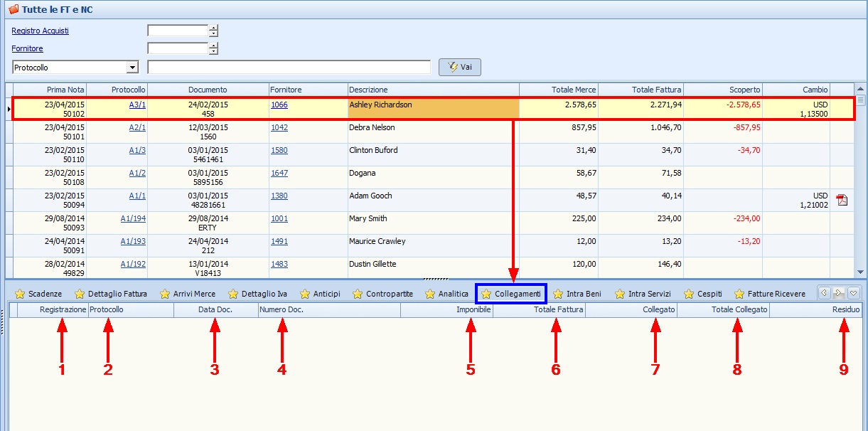The height and width of the screenshot is (431, 868).
Task: Click the star icon on Scadenze tab
Action: point(20,294)
